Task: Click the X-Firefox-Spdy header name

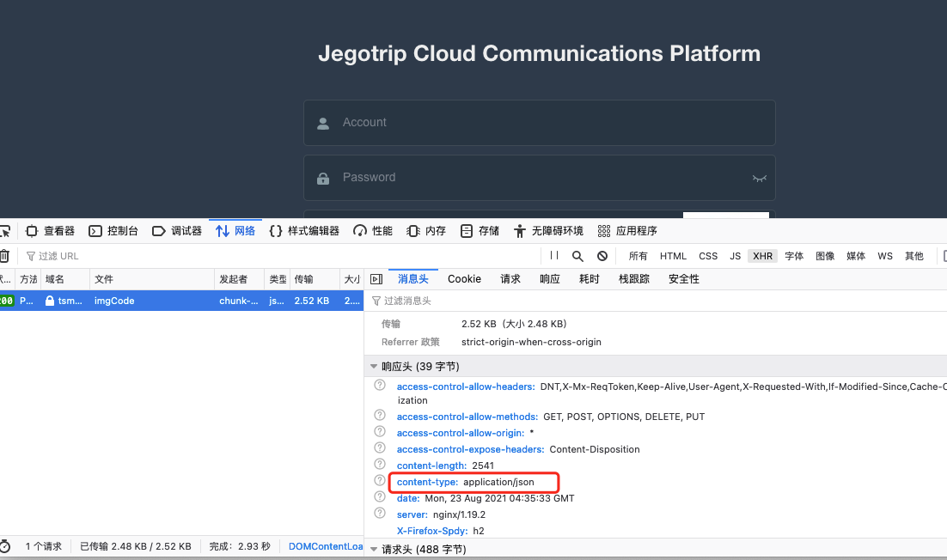Action: [x=432, y=531]
